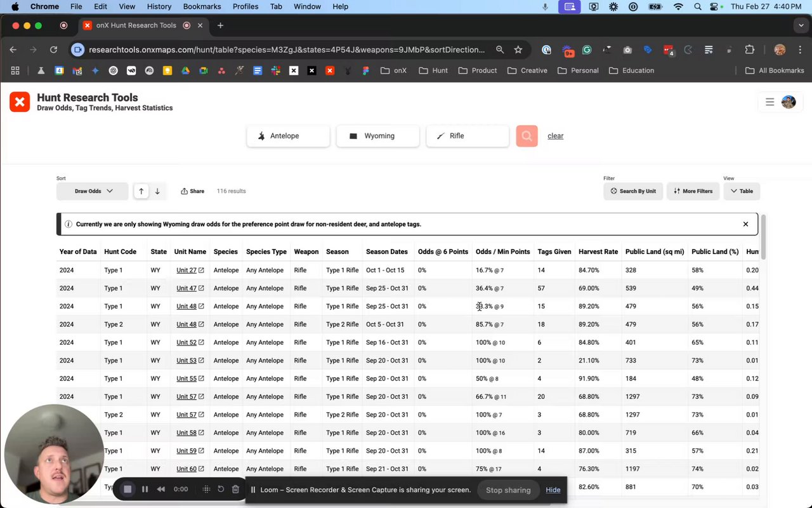Rewind the Loom recording
The width and height of the screenshot is (812, 508).
coord(161,489)
